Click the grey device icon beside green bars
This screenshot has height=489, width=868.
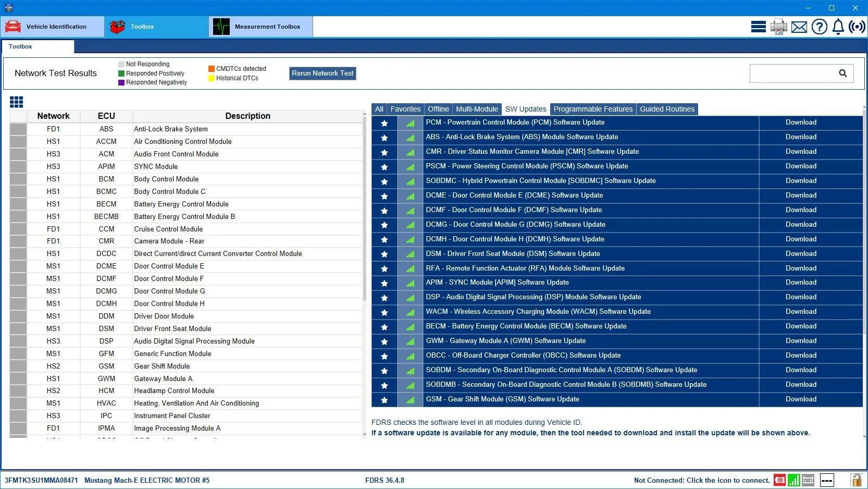click(808, 480)
